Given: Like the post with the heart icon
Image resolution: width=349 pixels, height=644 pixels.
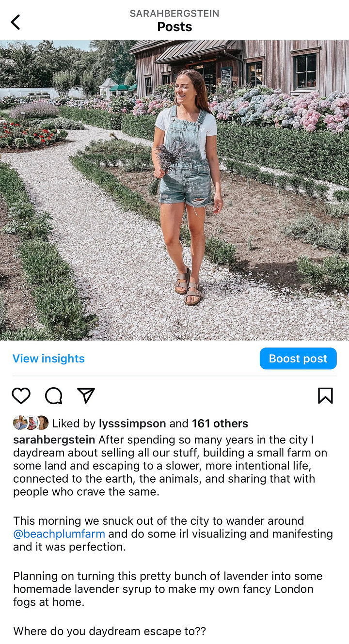Looking at the screenshot, I should pos(21,396).
